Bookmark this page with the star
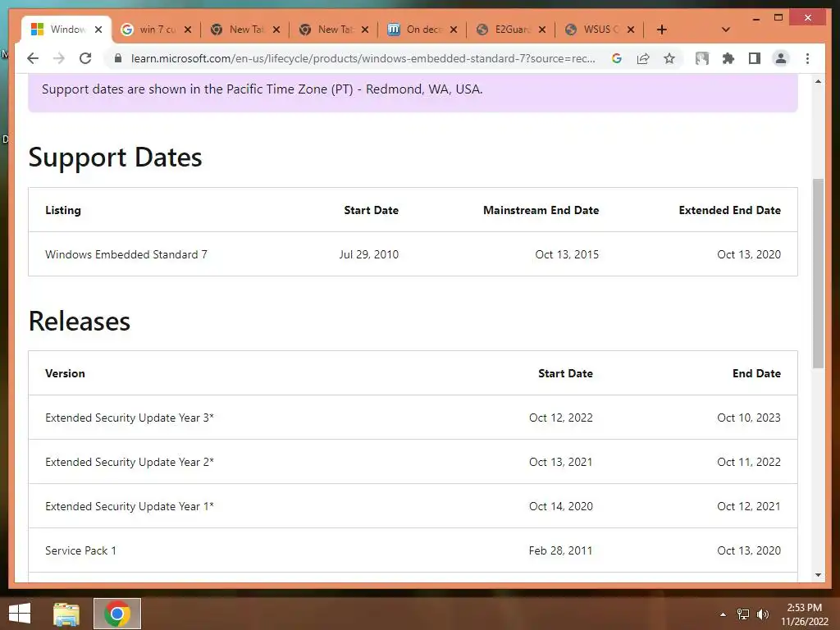Viewport: 840px width, 630px height. [669, 58]
